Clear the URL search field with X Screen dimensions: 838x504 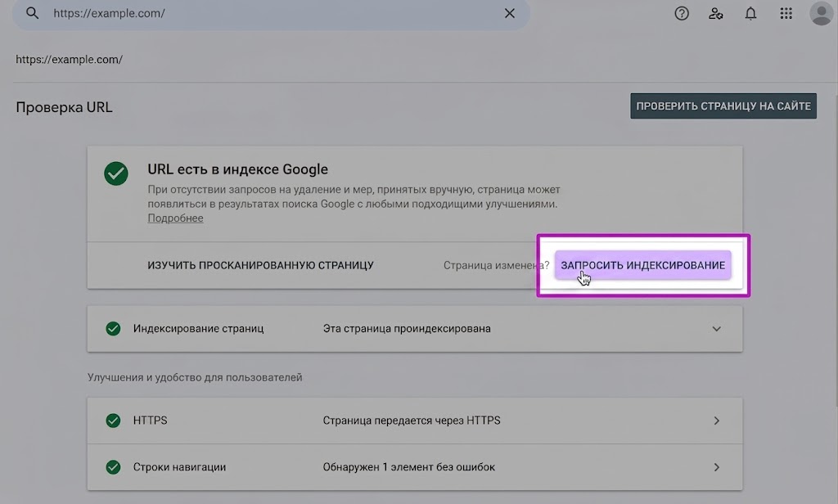tap(509, 13)
